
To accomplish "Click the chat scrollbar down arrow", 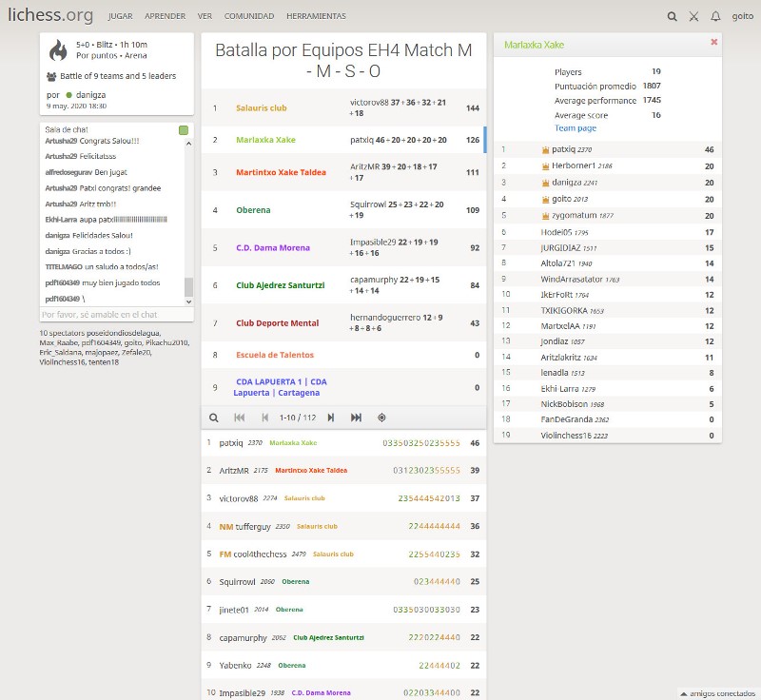I will point(188,301).
